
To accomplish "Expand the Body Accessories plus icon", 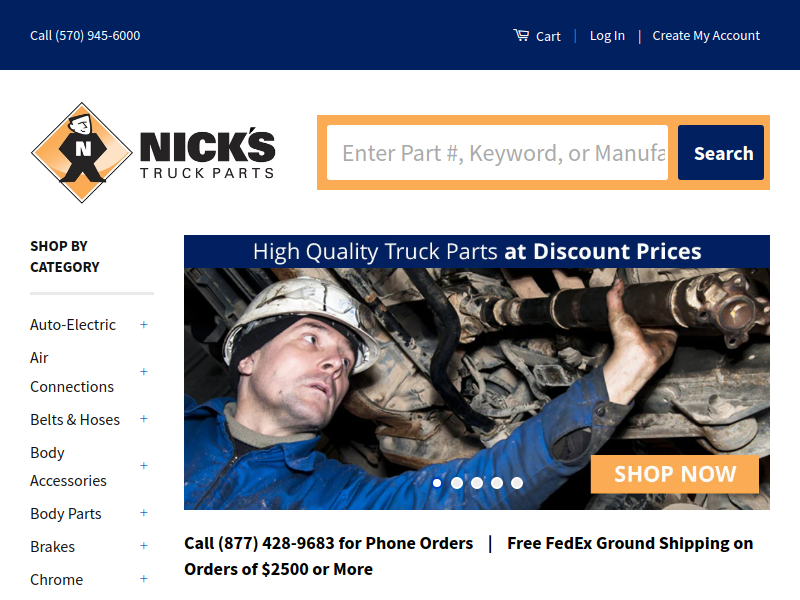I will (x=144, y=466).
